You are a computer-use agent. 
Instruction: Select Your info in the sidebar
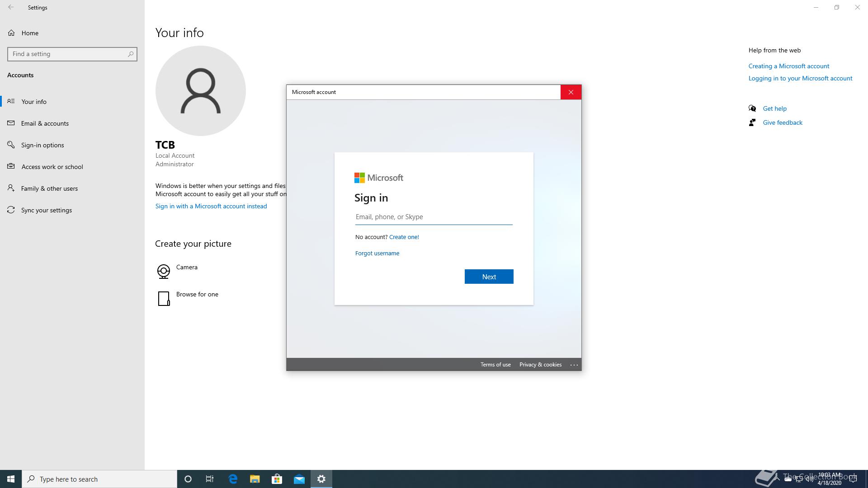pyautogui.click(x=72, y=102)
